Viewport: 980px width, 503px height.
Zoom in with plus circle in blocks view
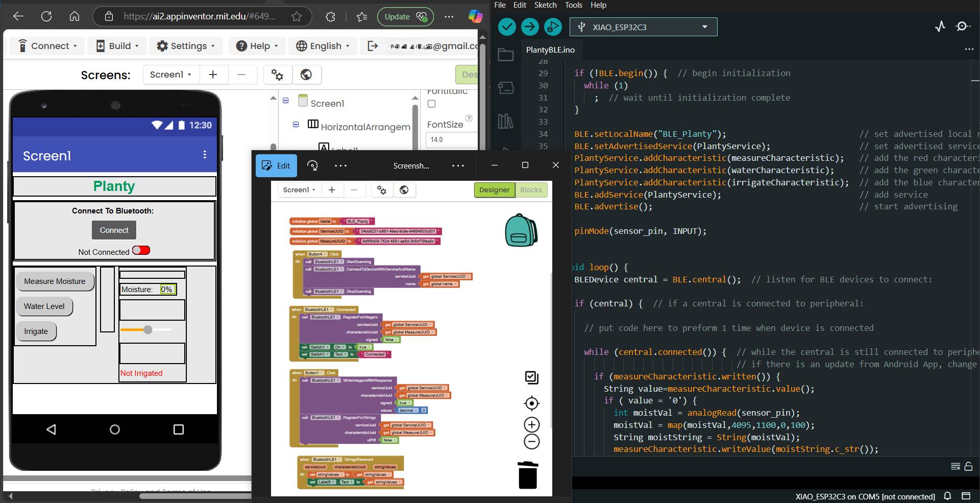pyautogui.click(x=531, y=425)
